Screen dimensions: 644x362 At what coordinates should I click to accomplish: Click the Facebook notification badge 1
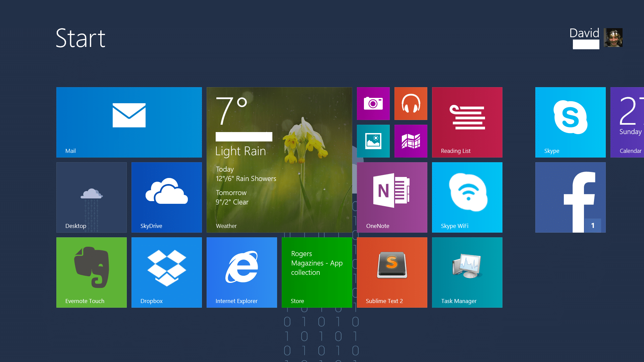pyautogui.click(x=593, y=226)
